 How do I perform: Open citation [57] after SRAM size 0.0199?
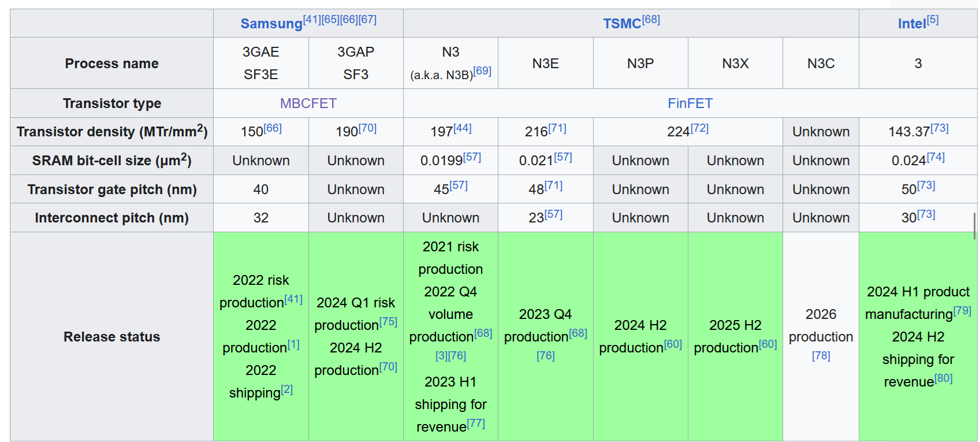(x=472, y=157)
